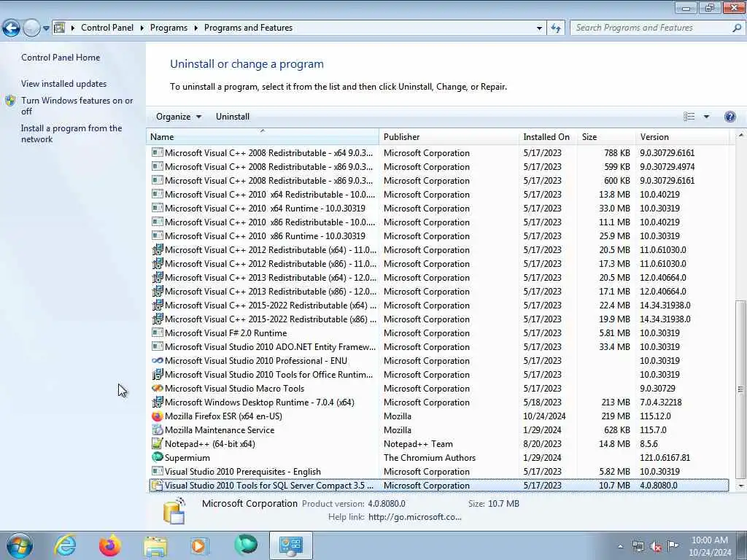Open Windows Explorer folder taskbar icon
This screenshot has height=560, width=747.
(155, 547)
